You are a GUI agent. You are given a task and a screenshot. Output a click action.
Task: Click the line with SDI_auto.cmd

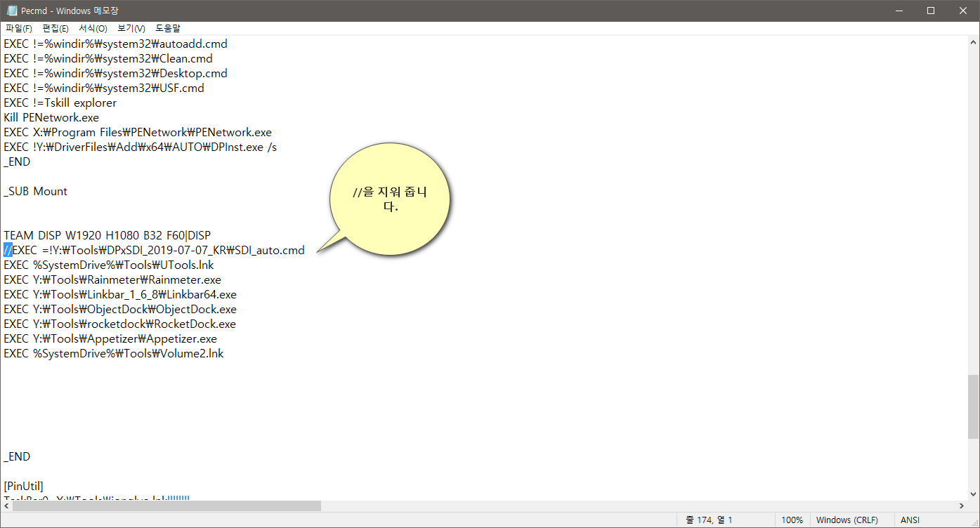(x=154, y=250)
